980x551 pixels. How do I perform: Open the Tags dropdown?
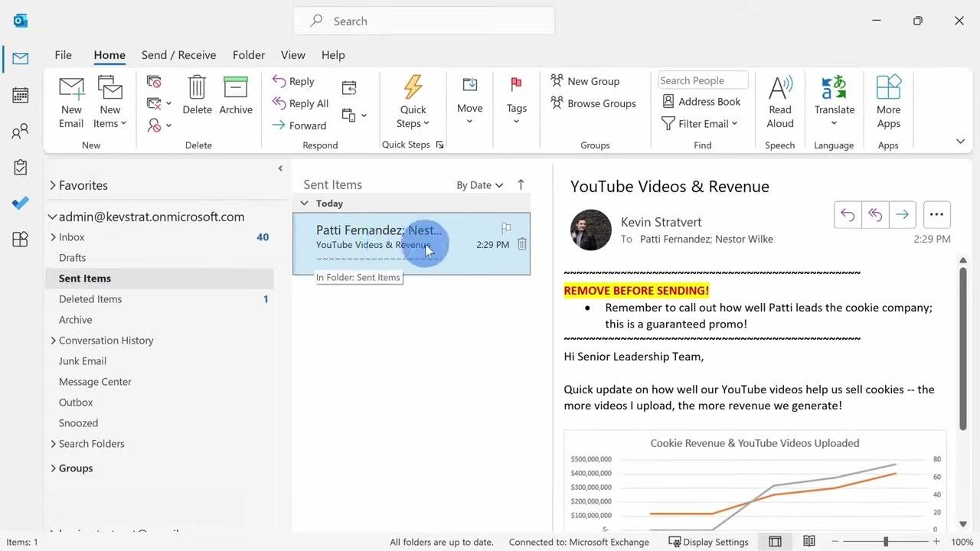[x=517, y=99]
